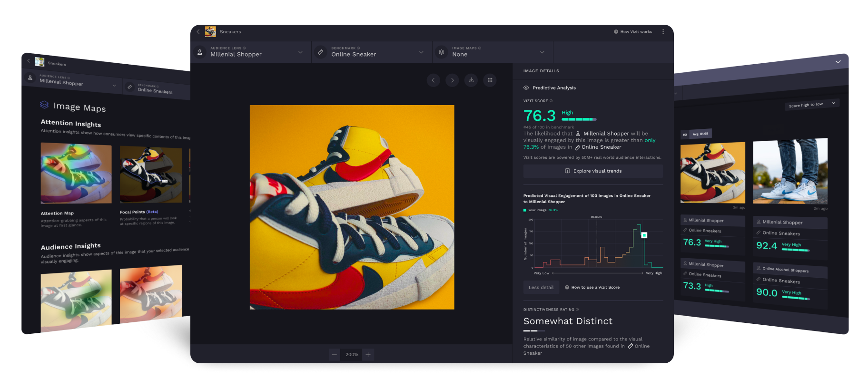Viewport: 868px width, 388px height.
Task: Collapse the chart with Less detail
Action: tap(541, 288)
